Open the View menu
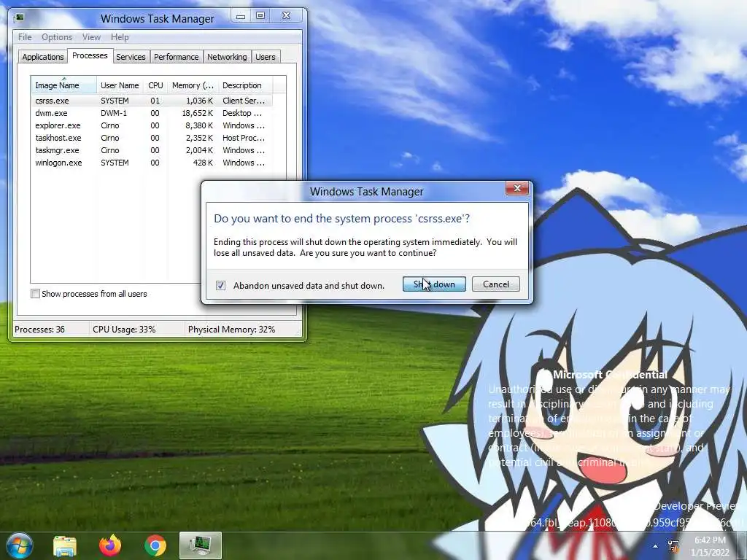Viewport: 747px width, 560px height. tap(91, 36)
